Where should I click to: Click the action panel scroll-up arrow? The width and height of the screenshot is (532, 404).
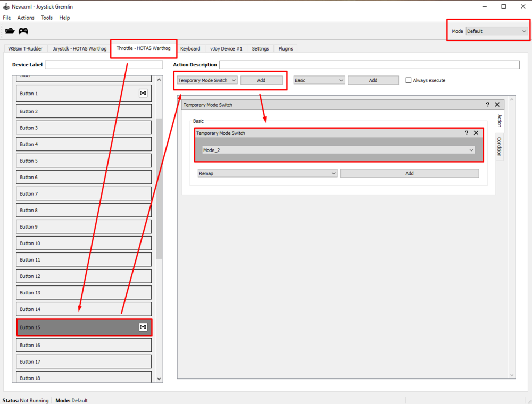[x=512, y=99]
